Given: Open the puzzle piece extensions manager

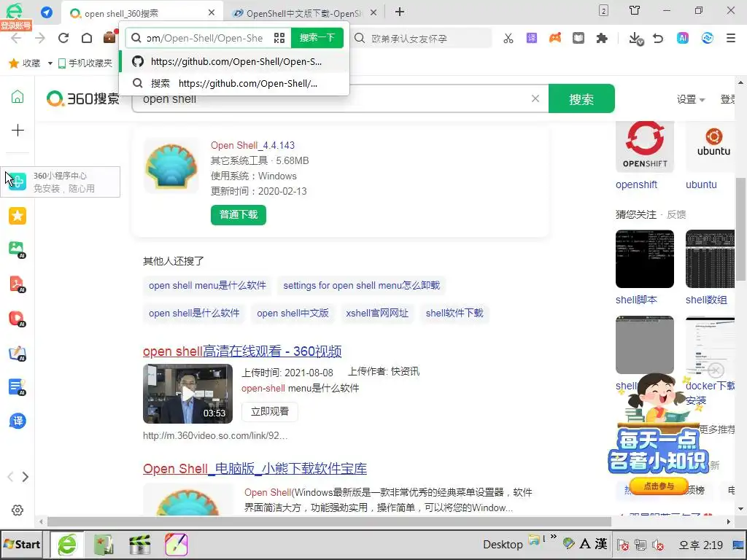Looking at the screenshot, I should 602,38.
